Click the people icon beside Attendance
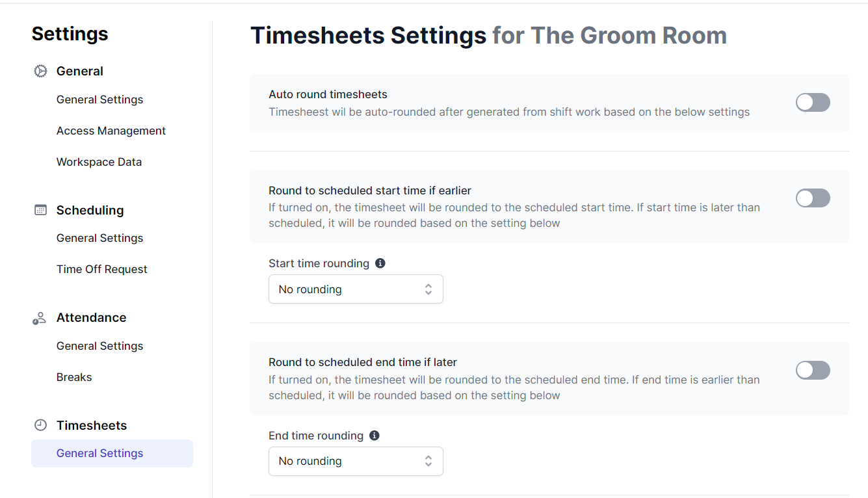The width and height of the screenshot is (868, 498). click(x=39, y=317)
